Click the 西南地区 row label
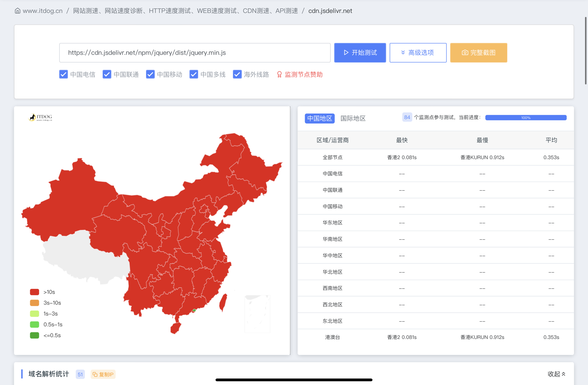The width and height of the screenshot is (588, 385). click(x=332, y=288)
